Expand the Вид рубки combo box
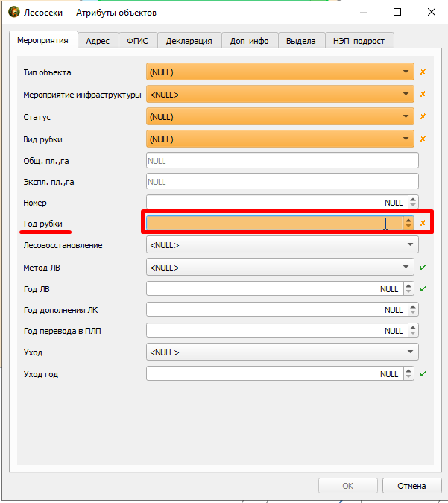Screen dimensions: 448x503 click(280, 139)
